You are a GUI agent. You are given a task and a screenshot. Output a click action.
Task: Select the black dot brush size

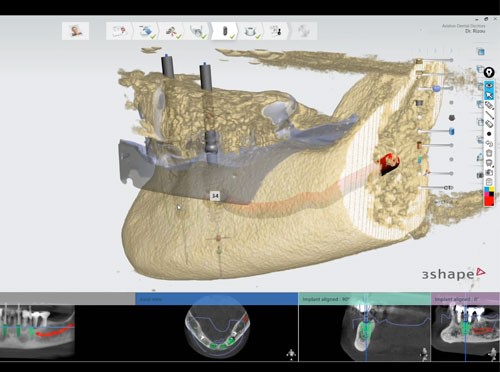coord(489,134)
